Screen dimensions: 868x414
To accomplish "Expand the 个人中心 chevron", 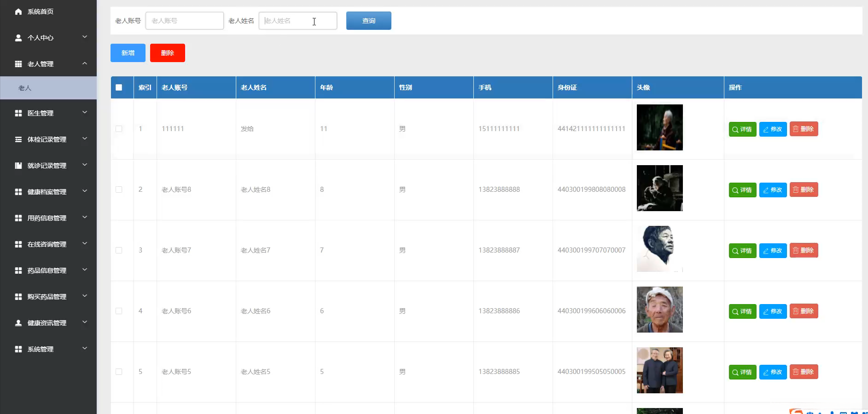I will [x=85, y=37].
